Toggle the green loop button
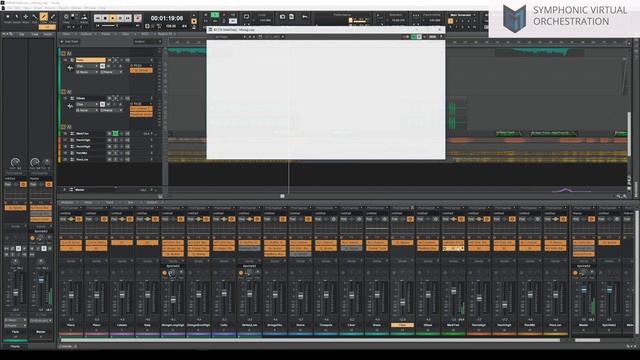640x360 pixels. coord(215,15)
